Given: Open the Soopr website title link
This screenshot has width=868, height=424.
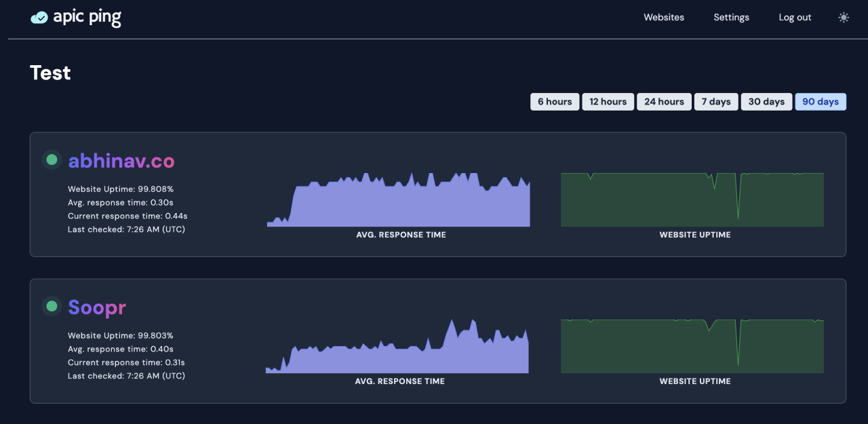Looking at the screenshot, I should tap(97, 307).
